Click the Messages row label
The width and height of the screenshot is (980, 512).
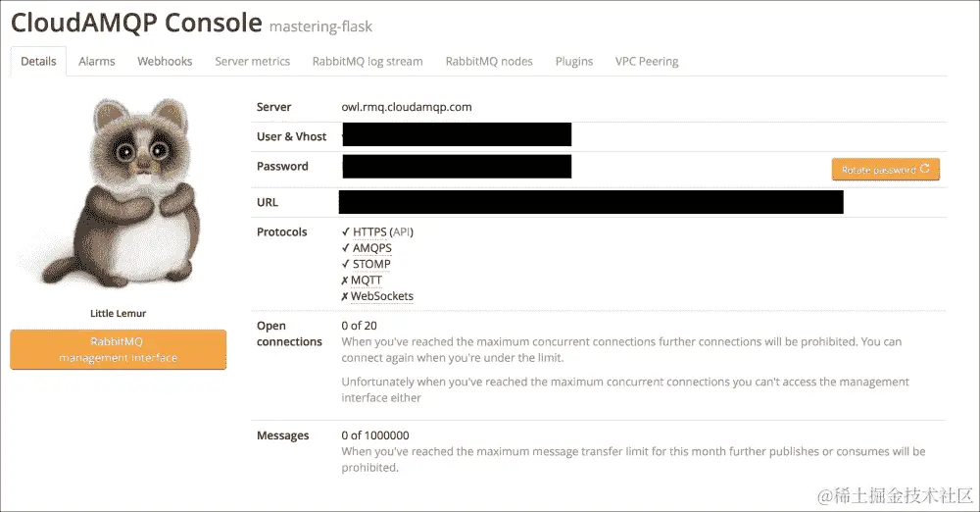[282, 435]
